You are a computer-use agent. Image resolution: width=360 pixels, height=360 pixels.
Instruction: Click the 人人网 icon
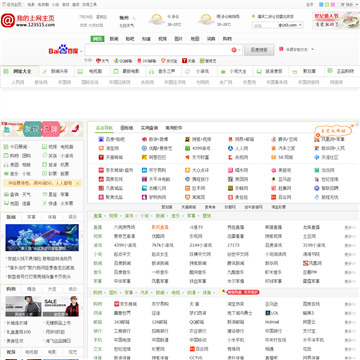(x=231, y=148)
